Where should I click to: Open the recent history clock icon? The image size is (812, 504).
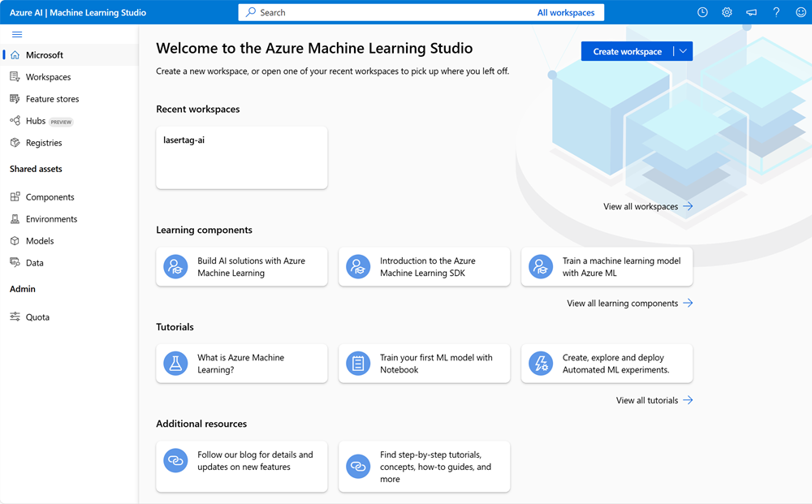(x=702, y=12)
